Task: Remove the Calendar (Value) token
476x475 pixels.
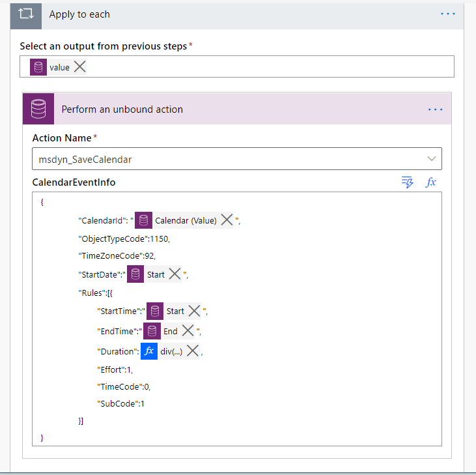Action: (227, 220)
